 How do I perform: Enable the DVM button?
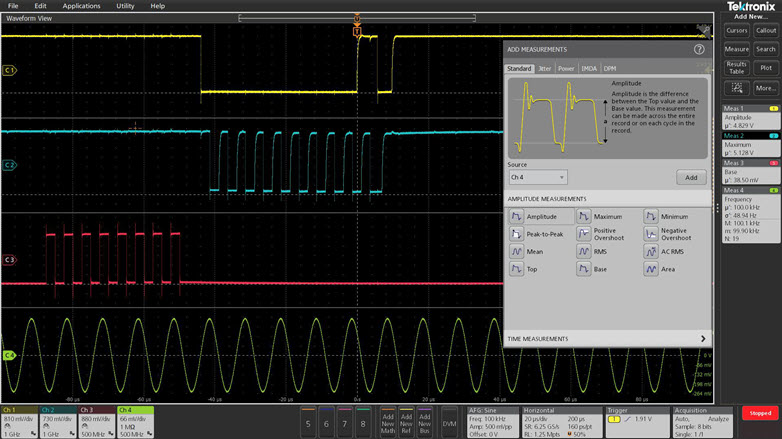click(449, 423)
